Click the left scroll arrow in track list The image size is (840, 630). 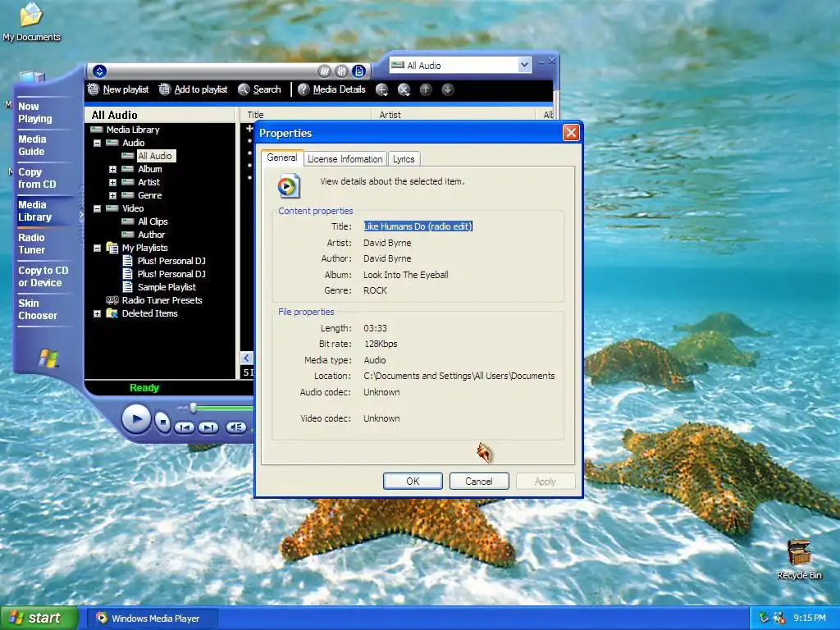(x=246, y=358)
